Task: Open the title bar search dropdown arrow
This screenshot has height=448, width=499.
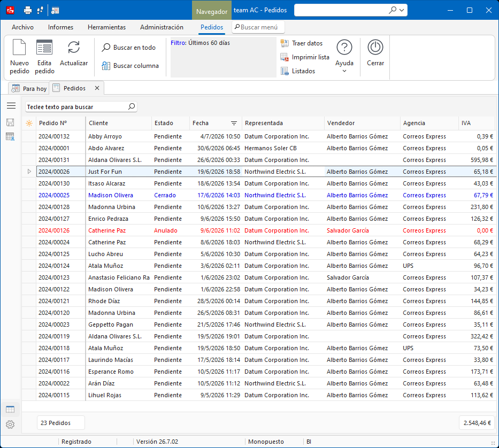Action: [402, 10]
